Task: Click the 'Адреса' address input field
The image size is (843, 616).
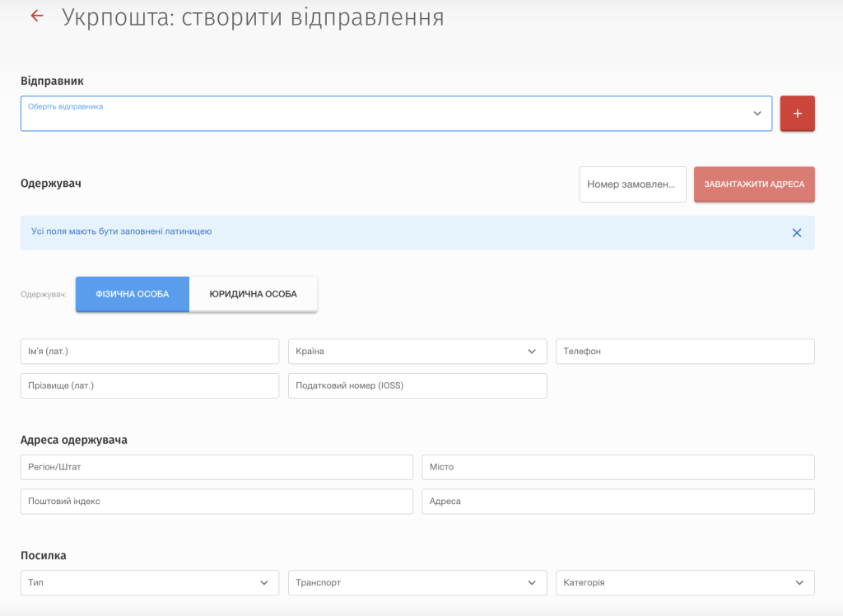Action: pyautogui.click(x=617, y=502)
